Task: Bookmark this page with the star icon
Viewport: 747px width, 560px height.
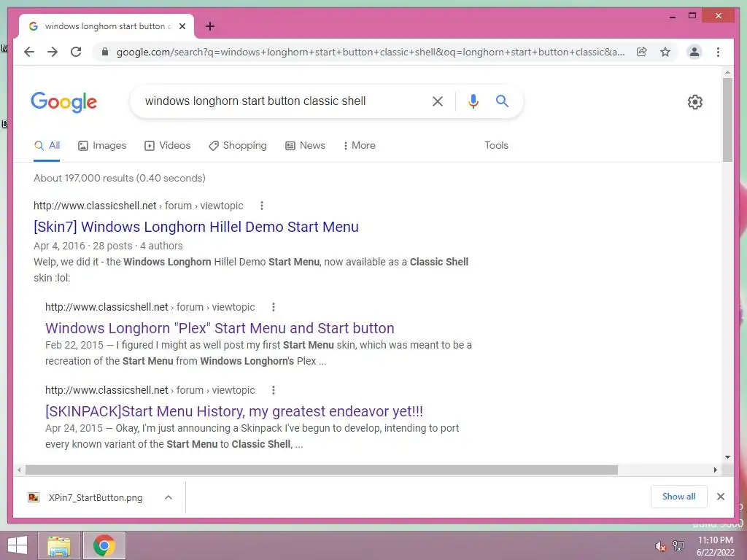Action: tap(665, 52)
